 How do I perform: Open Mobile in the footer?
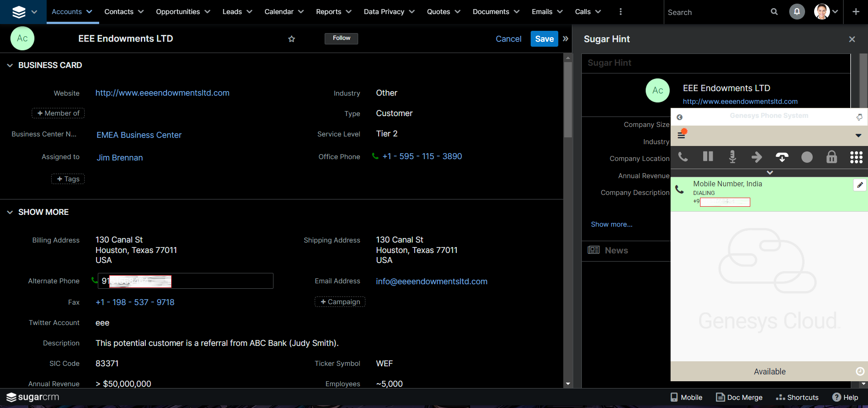point(686,398)
